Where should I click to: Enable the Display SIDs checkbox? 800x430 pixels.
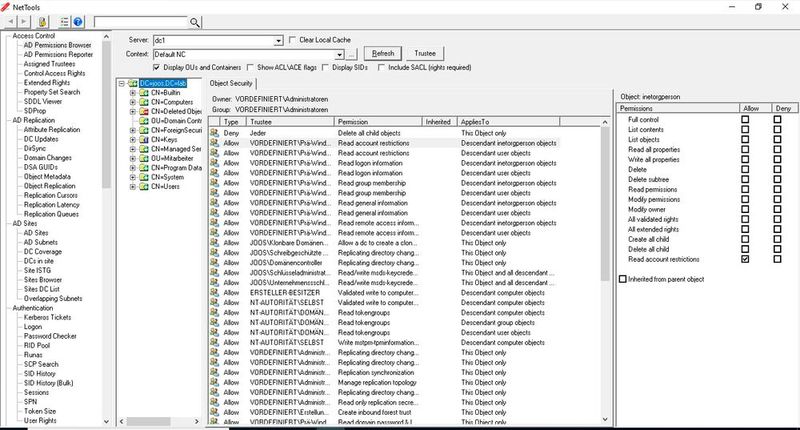[x=325, y=67]
